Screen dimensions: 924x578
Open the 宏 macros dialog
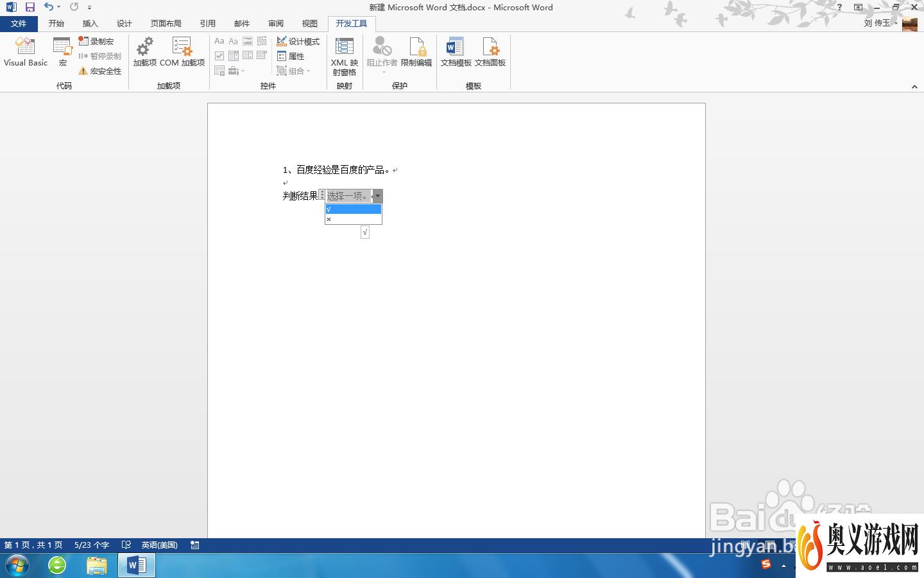(x=62, y=52)
